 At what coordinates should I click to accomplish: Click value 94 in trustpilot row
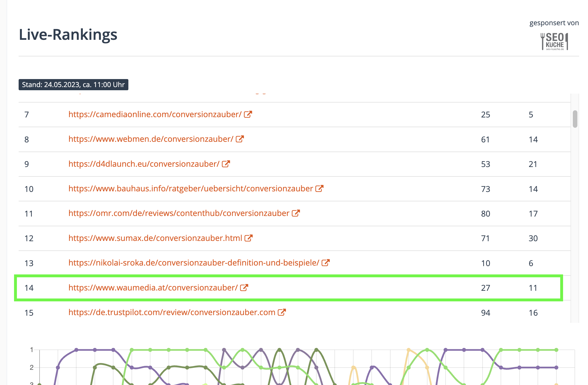[x=486, y=313]
